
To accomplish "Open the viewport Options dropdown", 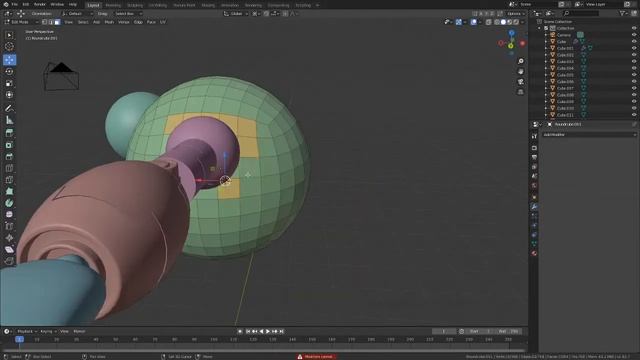I will click(x=516, y=13).
